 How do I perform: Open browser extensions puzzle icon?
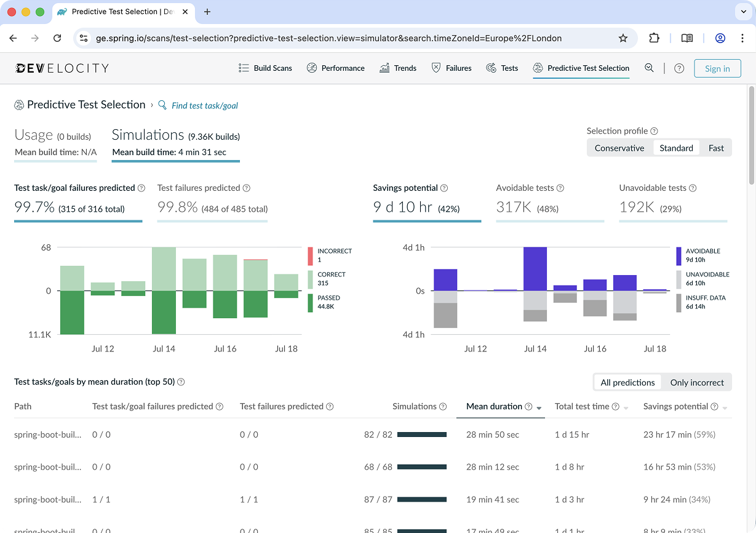[655, 38]
